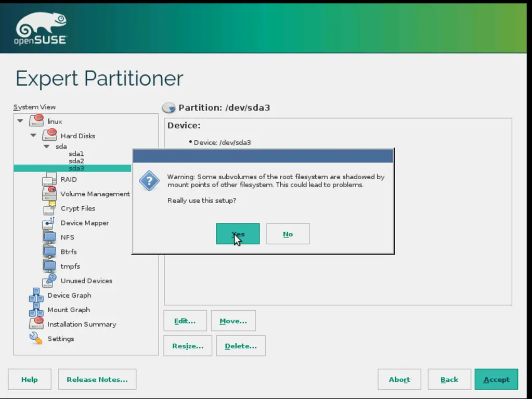Click the 'Really use this setup?' text
The width and height of the screenshot is (532, 399).
point(202,201)
